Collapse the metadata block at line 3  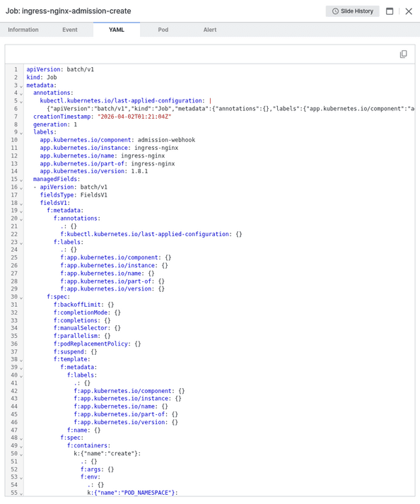click(x=21, y=86)
